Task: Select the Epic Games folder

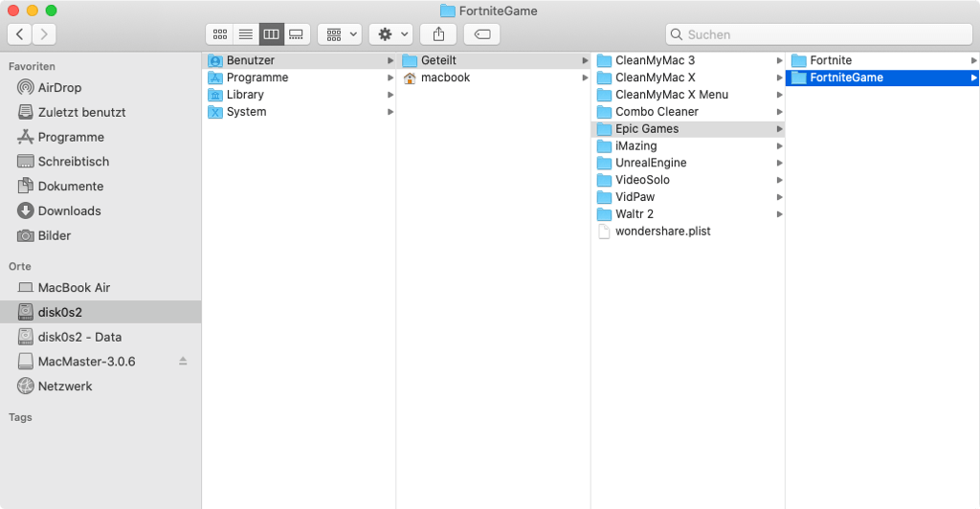Action: (689, 128)
